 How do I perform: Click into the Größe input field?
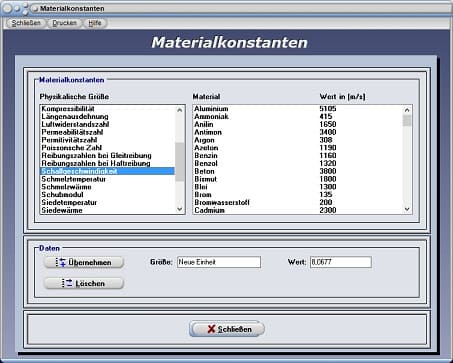pos(219,262)
